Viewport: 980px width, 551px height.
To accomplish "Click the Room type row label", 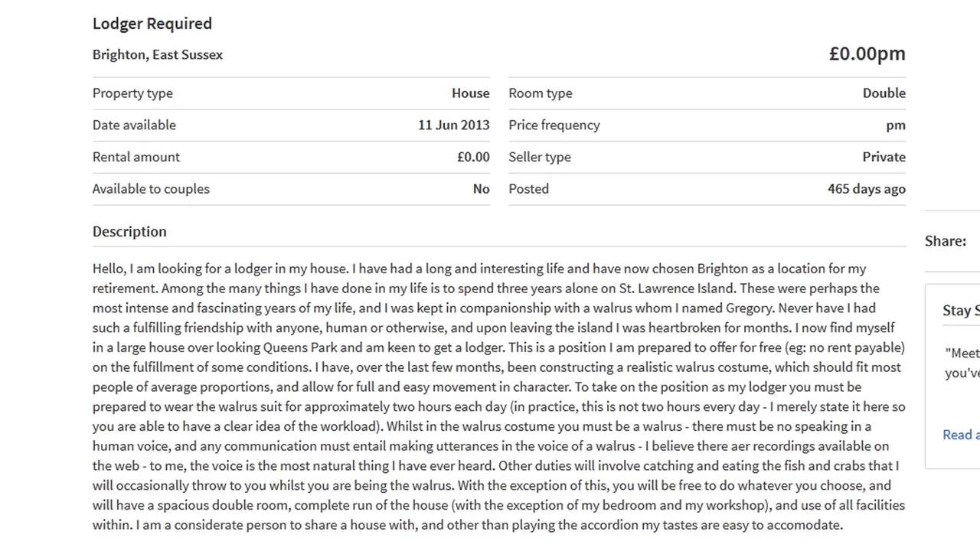I will (541, 93).
